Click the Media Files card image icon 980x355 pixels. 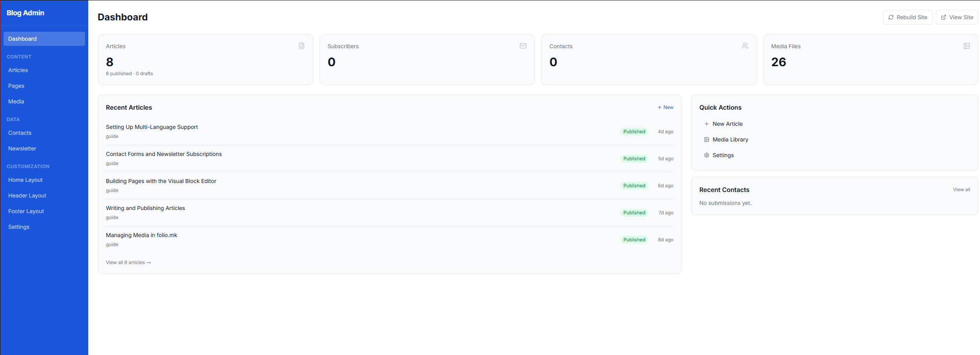[x=967, y=46]
